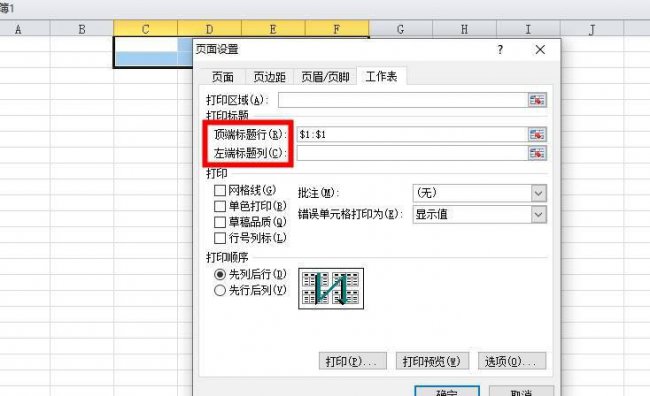Click the 选项(O)... button

click(x=512, y=361)
